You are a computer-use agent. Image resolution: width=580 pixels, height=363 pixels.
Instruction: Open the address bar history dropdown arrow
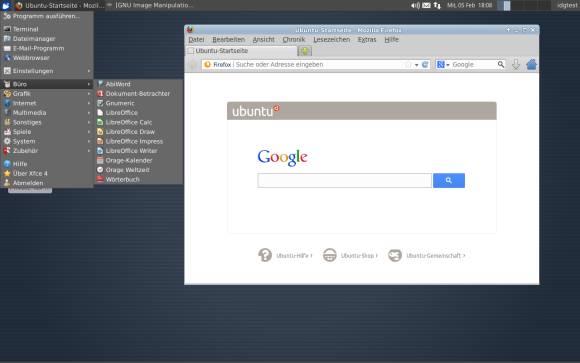(x=417, y=65)
